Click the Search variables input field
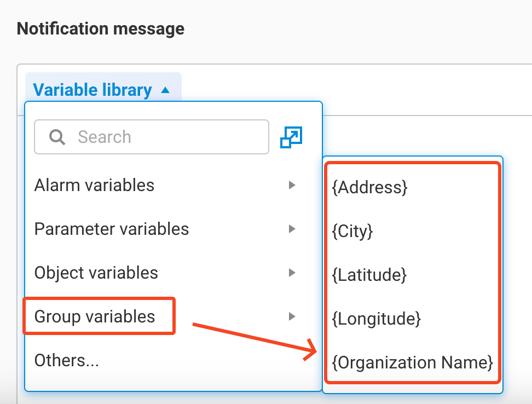 point(164,137)
